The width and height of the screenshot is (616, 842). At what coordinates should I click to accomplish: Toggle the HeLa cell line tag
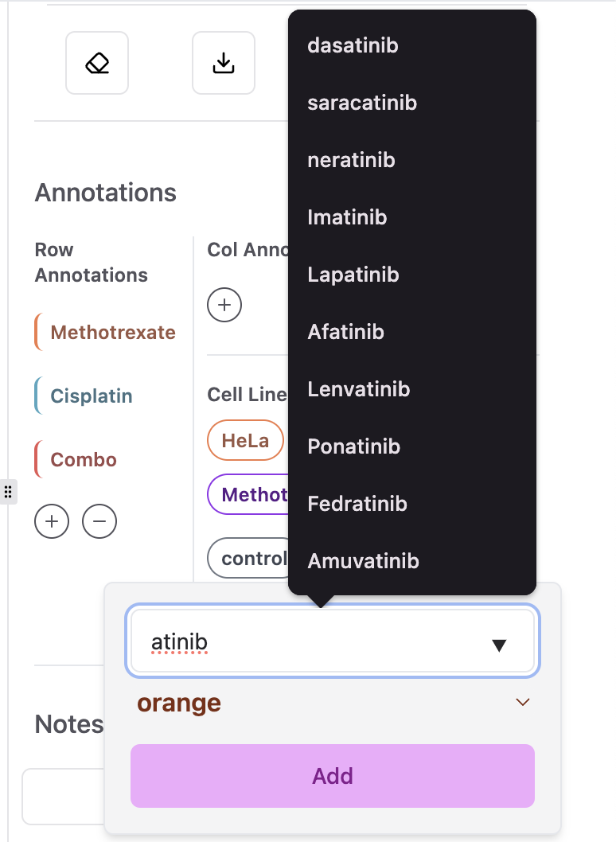pos(245,441)
